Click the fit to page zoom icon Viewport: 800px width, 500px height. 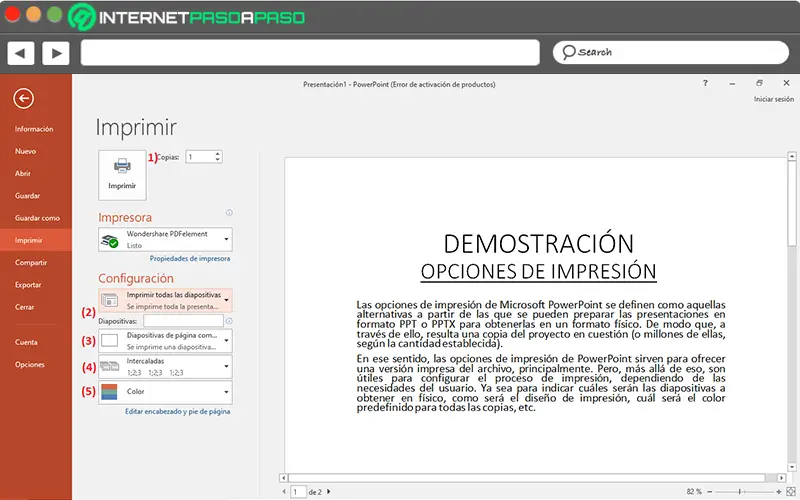(x=791, y=491)
